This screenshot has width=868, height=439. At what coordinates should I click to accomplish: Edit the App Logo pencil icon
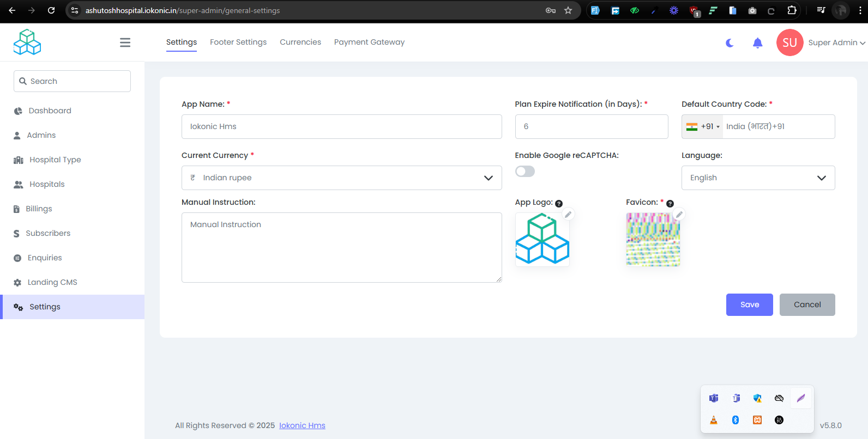pos(568,215)
